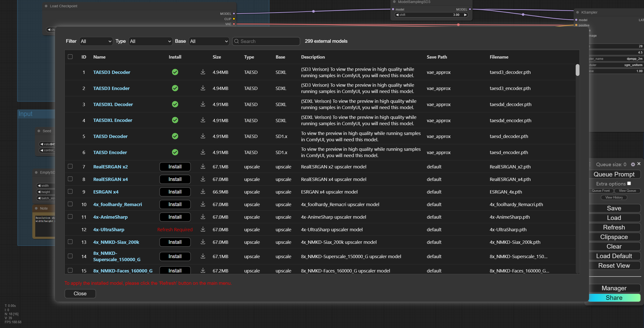Check the RealESRGAN x2 row checkbox
Image resolution: width=644 pixels, height=328 pixels.
pyautogui.click(x=70, y=166)
